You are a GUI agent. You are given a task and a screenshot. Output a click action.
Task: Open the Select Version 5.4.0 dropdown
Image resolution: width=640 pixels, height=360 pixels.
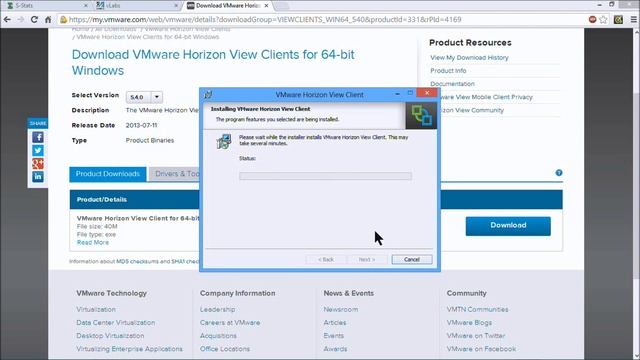point(144,97)
